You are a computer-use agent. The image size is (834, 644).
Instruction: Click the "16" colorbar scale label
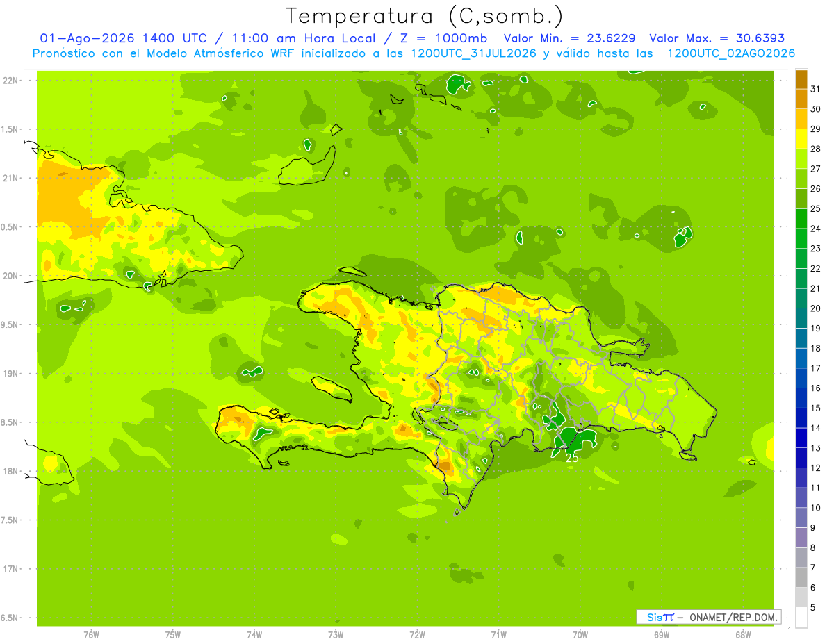coord(816,388)
